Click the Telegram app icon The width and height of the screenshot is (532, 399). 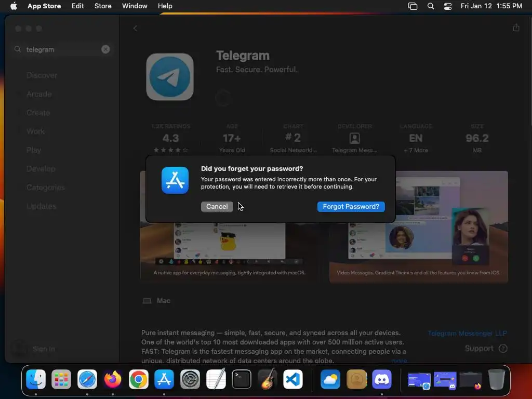pos(170,77)
